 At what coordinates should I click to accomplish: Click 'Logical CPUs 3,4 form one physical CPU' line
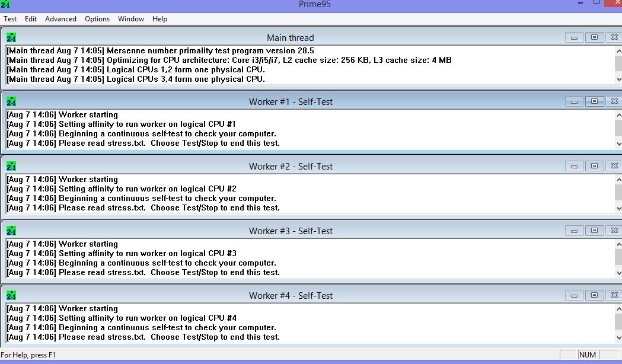coord(136,79)
